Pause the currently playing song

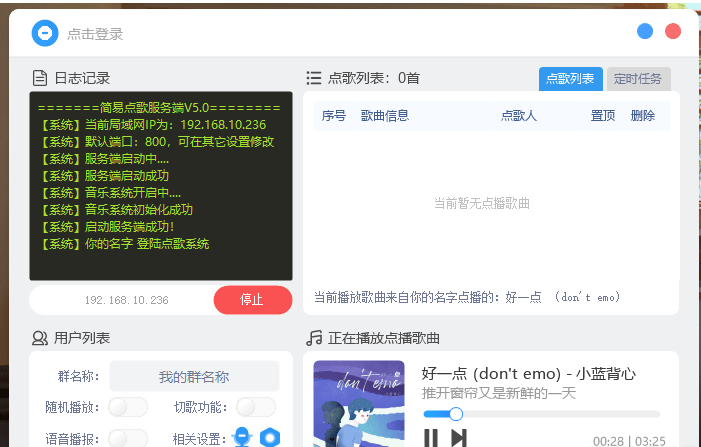pyautogui.click(x=431, y=437)
